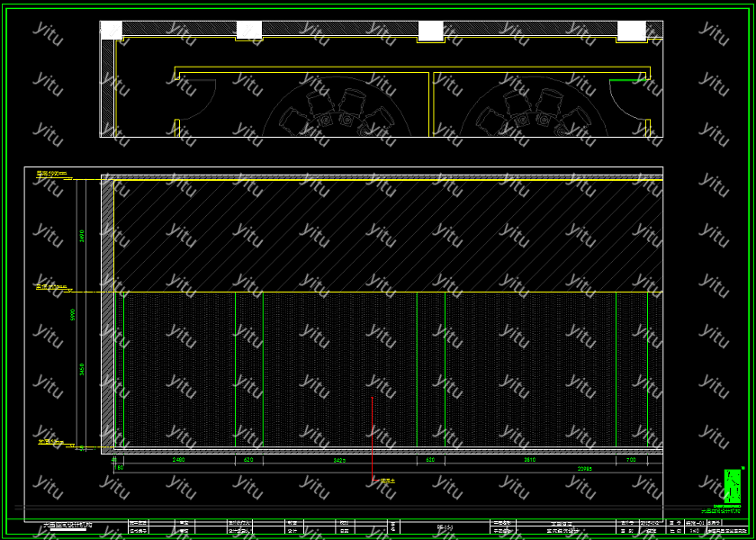Click the red leader line annotation label
This screenshot has height=540, width=756.
coord(387,481)
